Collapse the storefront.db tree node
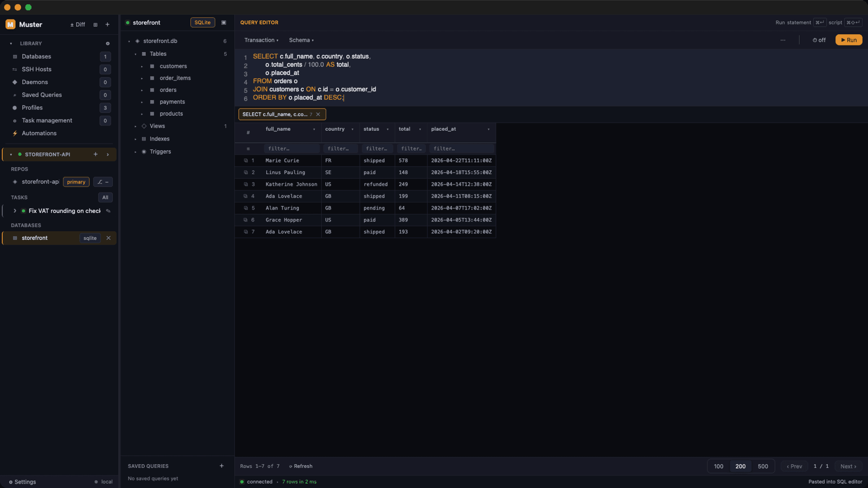 (x=129, y=41)
